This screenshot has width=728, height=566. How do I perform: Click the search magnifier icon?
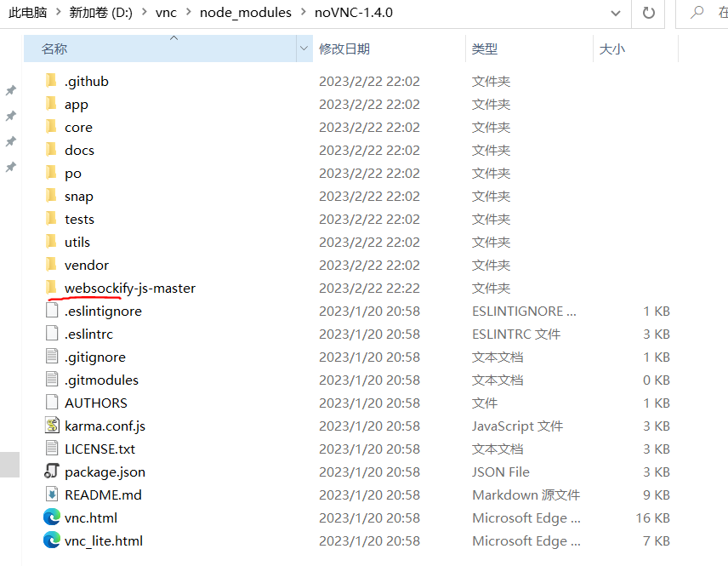tap(697, 13)
